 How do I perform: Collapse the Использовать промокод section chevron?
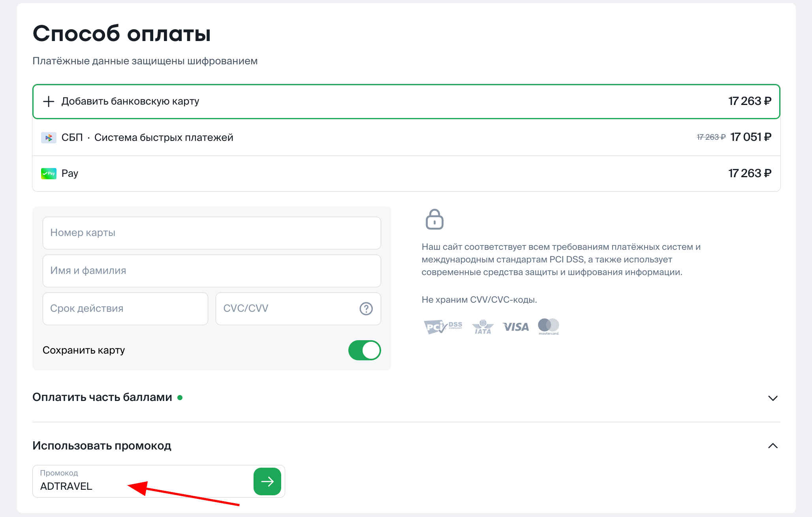click(x=773, y=446)
